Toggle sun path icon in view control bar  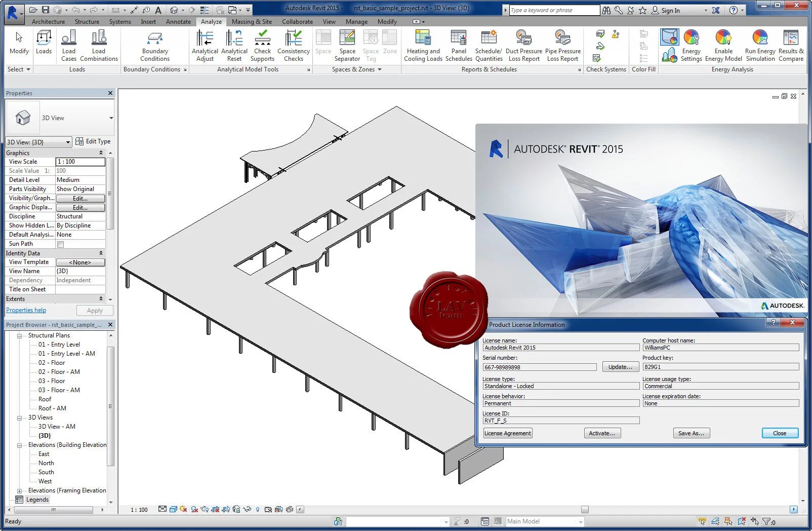coord(183,509)
